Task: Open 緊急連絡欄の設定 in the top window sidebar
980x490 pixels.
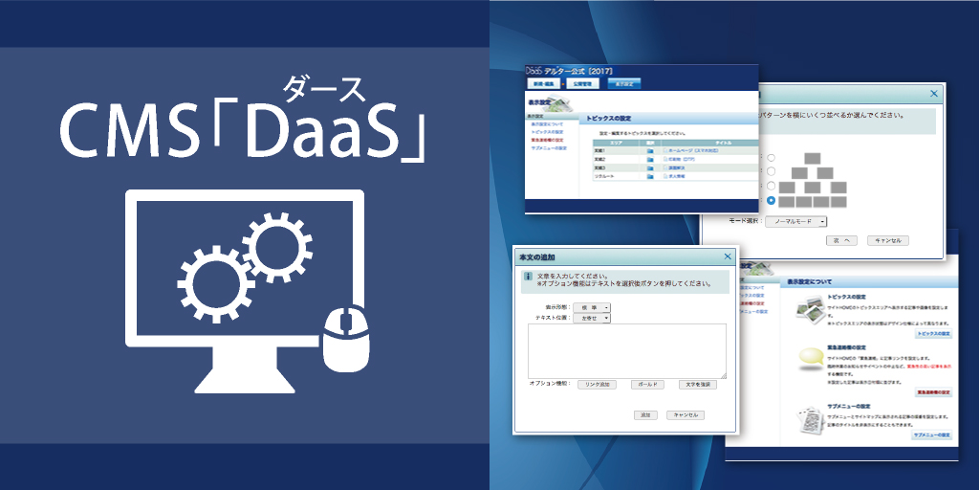Action: 547,141
